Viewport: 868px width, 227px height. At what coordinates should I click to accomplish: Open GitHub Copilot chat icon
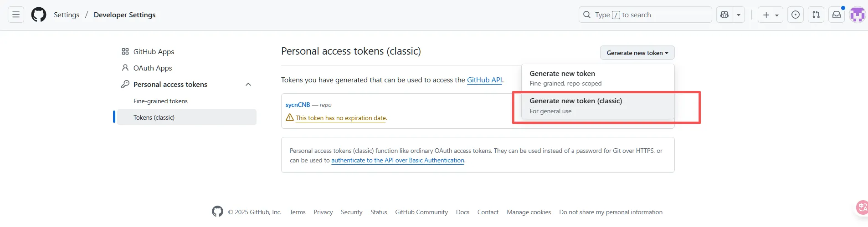[724, 15]
